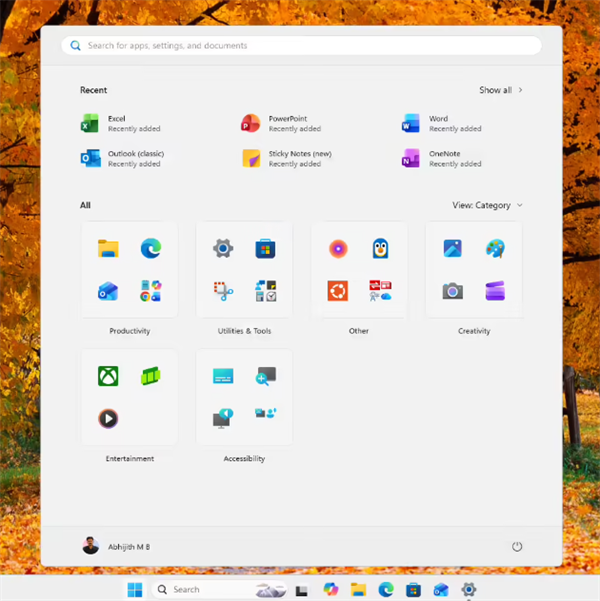Launch Magnifier in Accessibility group
Image resolution: width=600 pixels, height=601 pixels.
point(265,376)
